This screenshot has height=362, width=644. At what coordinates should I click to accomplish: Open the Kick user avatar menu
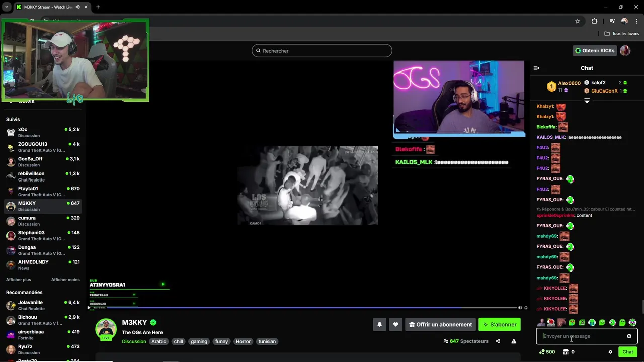tap(625, 50)
